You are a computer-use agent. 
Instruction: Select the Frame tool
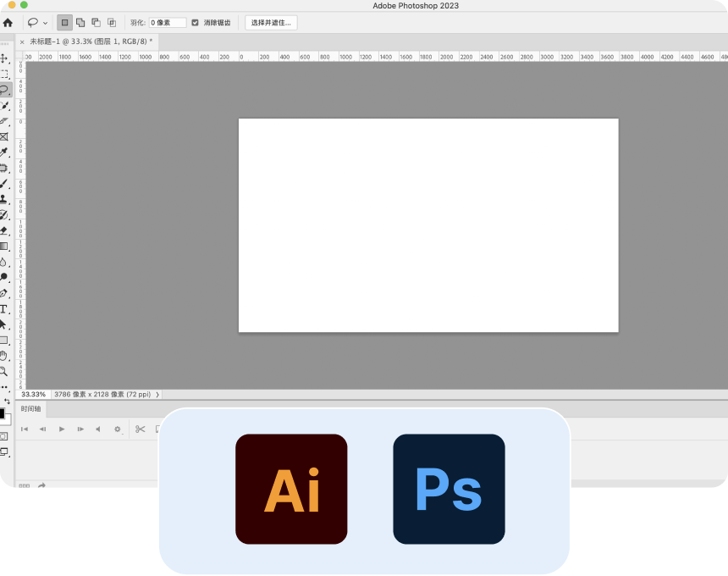4,136
